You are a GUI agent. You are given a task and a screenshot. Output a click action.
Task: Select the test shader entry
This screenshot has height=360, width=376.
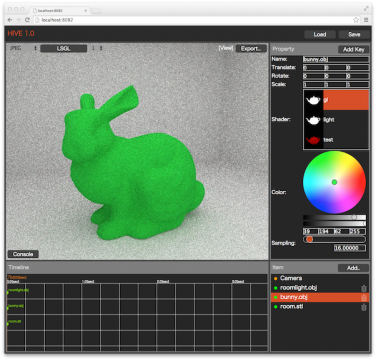(336, 140)
